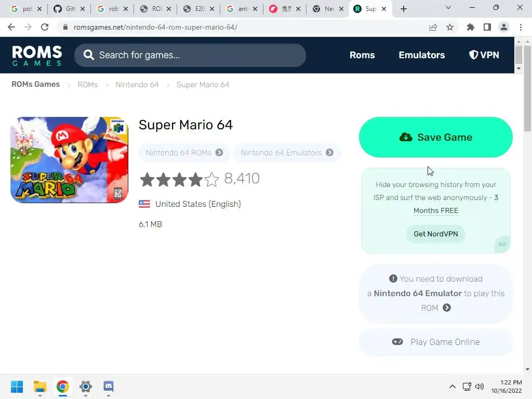Close the active Super Mario tab
532x399 pixels.
(x=384, y=9)
